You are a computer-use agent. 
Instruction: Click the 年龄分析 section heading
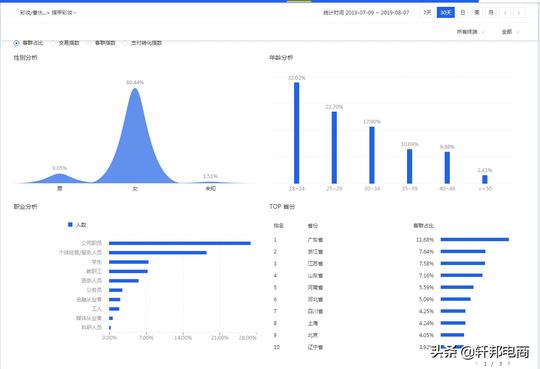[281, 58]
